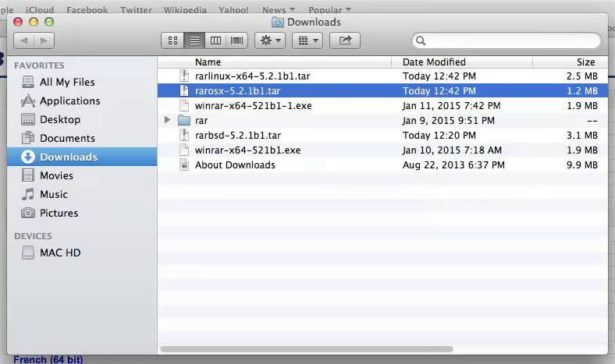
Task: Open Facebook bookmark in browser behind
Action: (87, 10)
